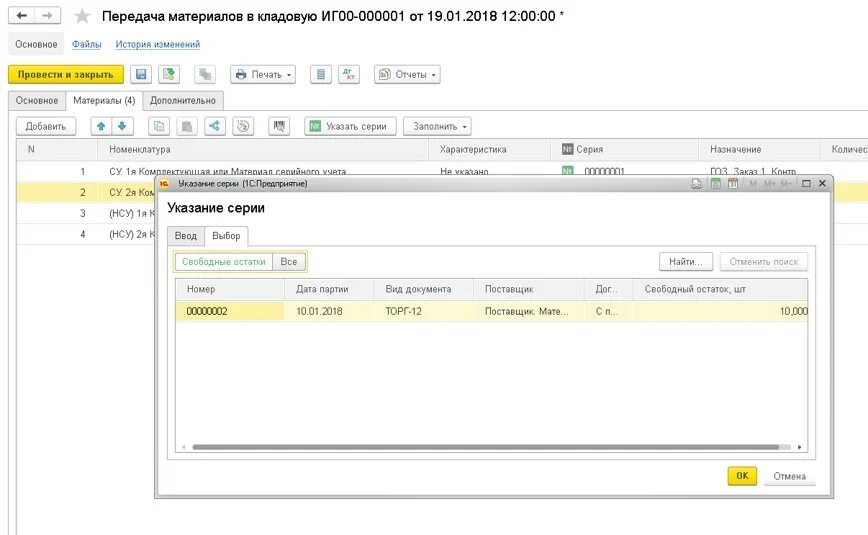Select series number 00000002

tap(230, 311)
